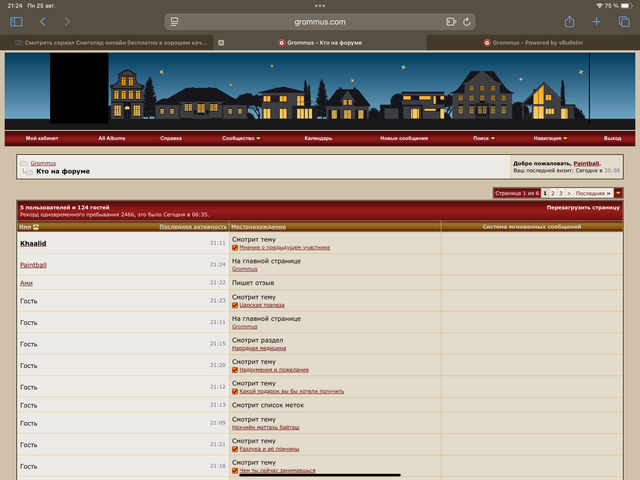
Task: Open user Paintball's profile in the list
Action: pyautogui.click(x=33, y=265)
